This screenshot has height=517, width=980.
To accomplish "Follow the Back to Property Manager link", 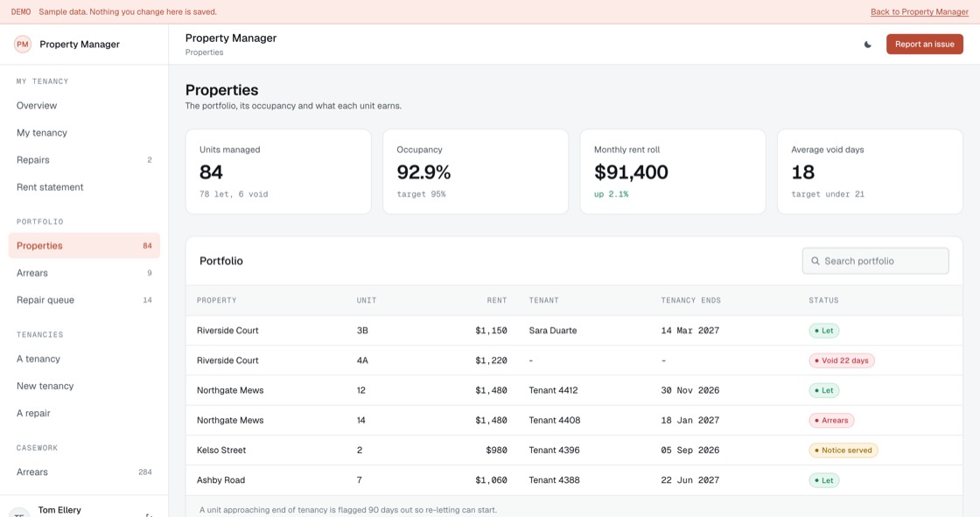I will (920, 12).
